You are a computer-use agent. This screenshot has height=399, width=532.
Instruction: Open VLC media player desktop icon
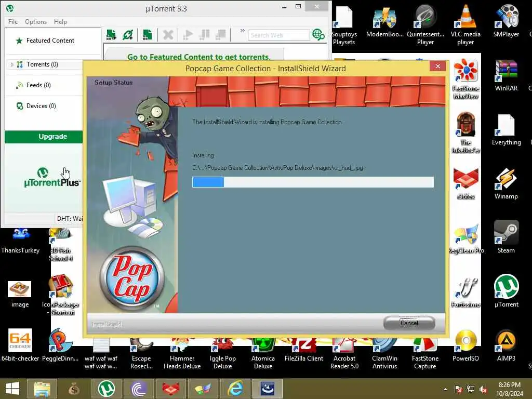coord(465,25)
